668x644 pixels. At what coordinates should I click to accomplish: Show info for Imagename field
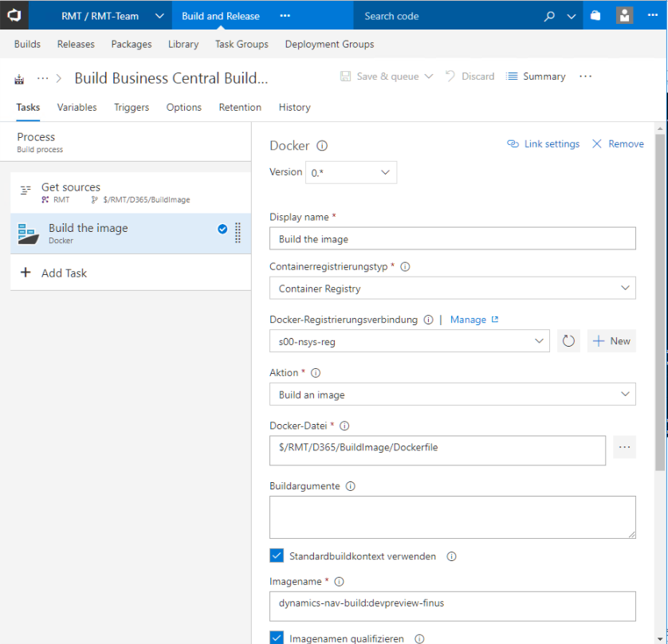click(x=339, y=582)
